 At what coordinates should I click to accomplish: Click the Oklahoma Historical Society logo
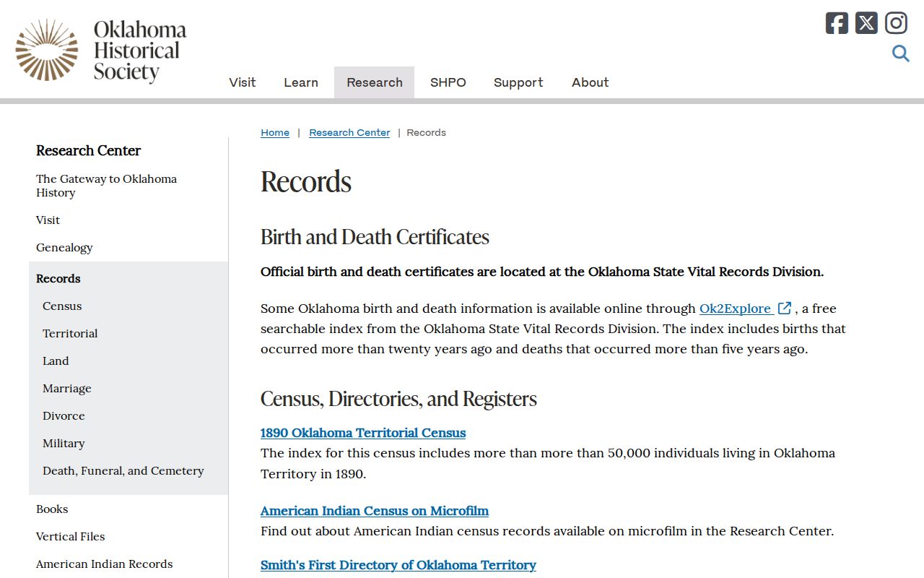(101, 51)
